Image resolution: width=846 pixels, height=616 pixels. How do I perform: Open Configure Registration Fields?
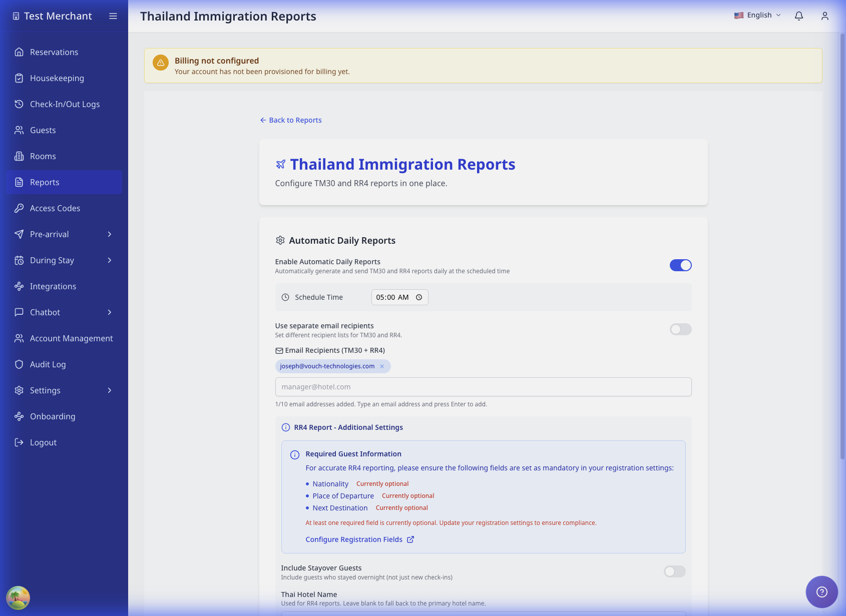pos(354,539)
